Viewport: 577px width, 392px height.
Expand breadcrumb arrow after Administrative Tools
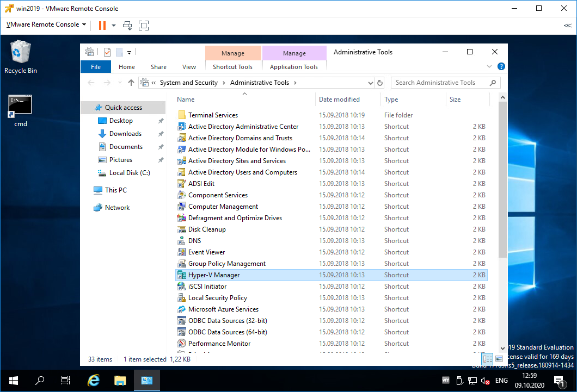click(x=295, y=83)
